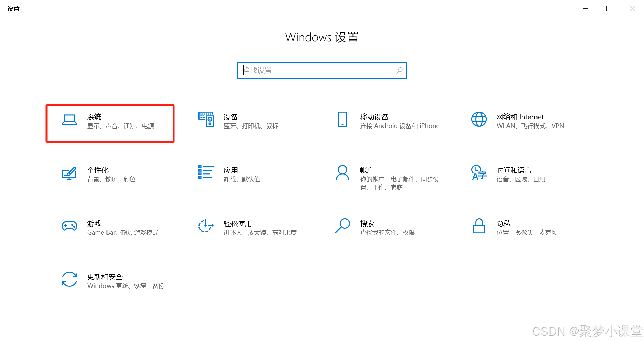Click the 显示、声音、通知、电源 description
The image size is (644, 342).
pyautogui.click(x=121, y=126)
